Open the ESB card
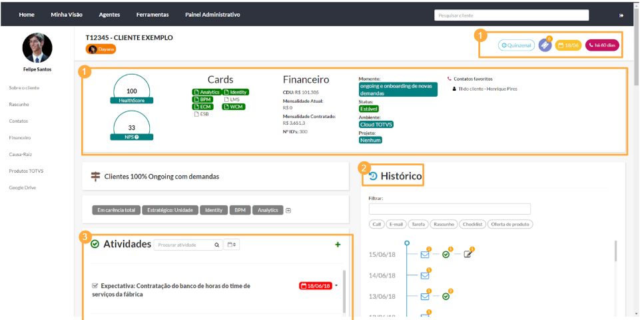644x320 pixels. tap(201, 115)
